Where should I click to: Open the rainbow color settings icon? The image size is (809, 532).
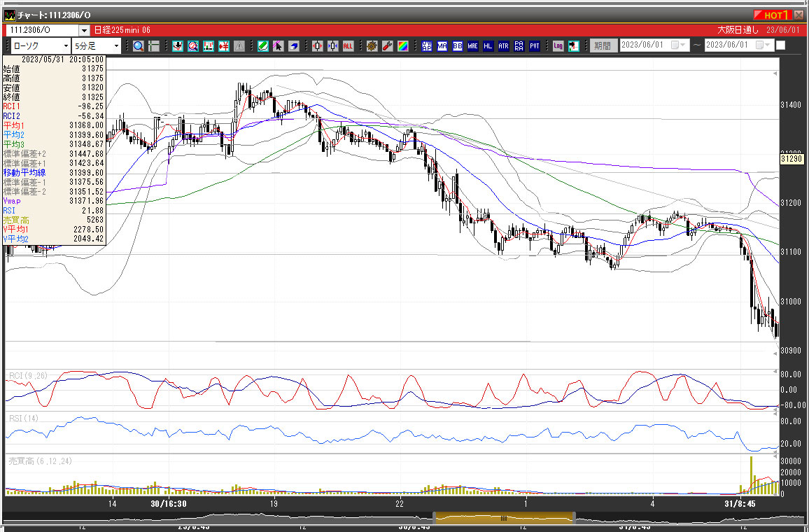[x=403, y=46]
